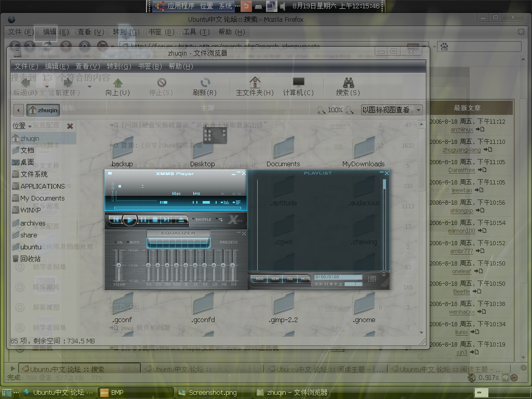The width and height of the screenshot is (532, 399).
Task: Click the XMMS song position seek bar
Action: pos(178,208)
